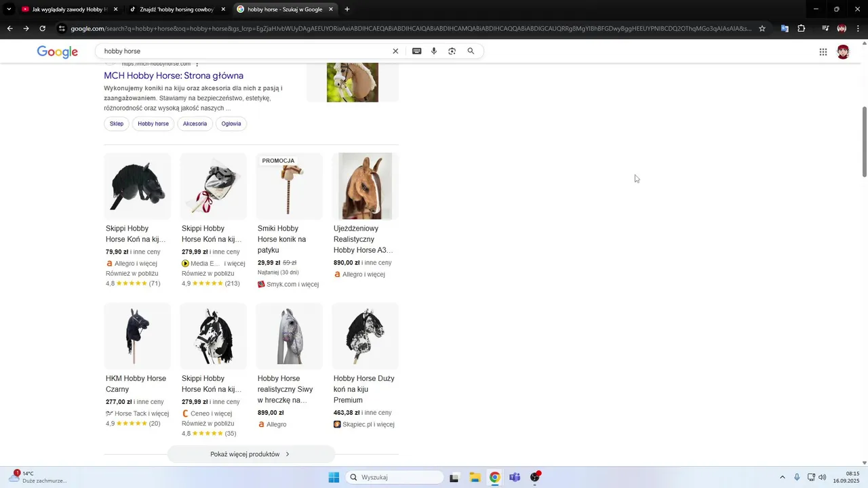Open File Explorer from taskbar
Image resolution: width=868 pixels, height=488 pixels.
pyautogui.click(x=475, y=477)
